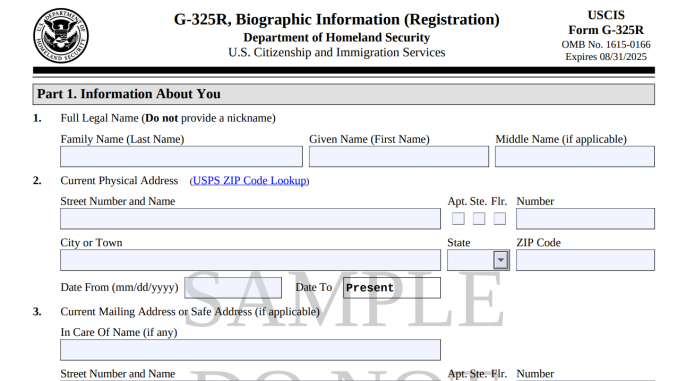Click the 'Current Mailing Address or Safe Address' label
Image resolution: width=678 pixels, height=381 pixels.
190,312
